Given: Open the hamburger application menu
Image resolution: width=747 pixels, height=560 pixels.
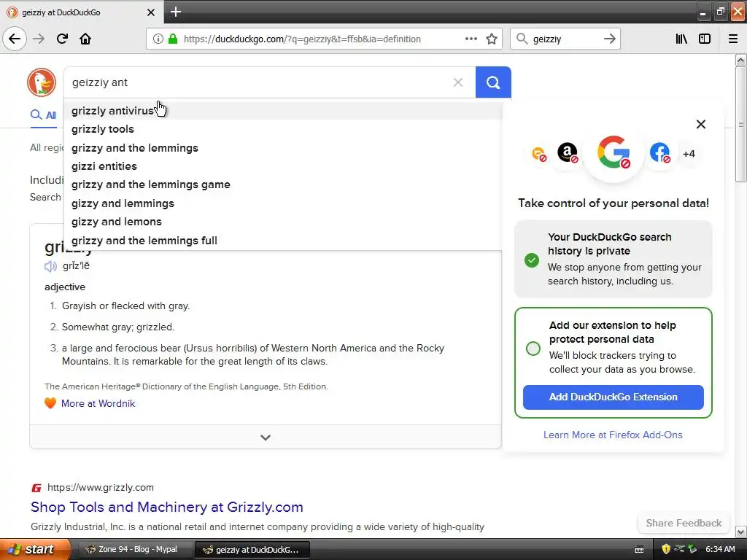Looking at the screenshot, I should click(733, 39).
